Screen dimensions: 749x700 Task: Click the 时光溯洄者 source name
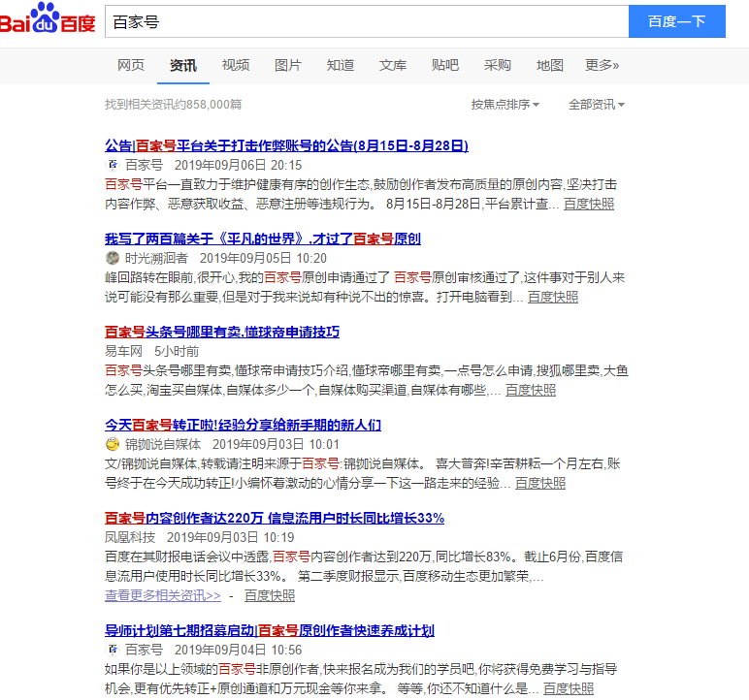[156, 258]
